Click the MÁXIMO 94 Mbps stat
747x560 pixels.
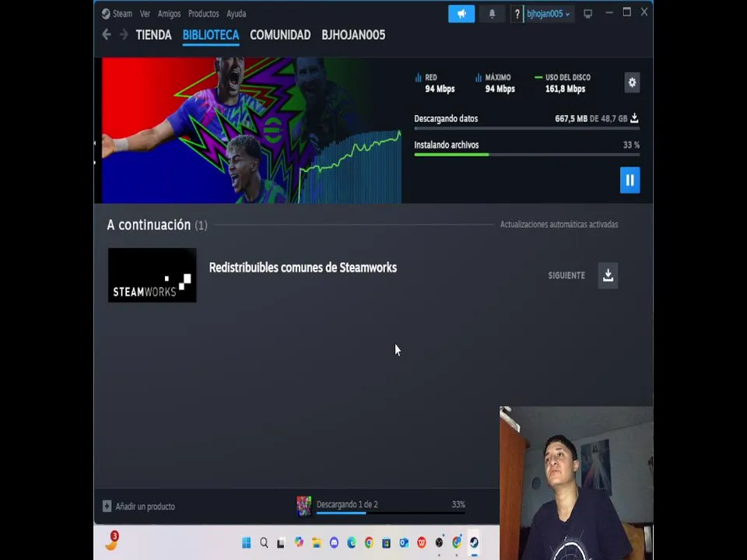[496, 83]
